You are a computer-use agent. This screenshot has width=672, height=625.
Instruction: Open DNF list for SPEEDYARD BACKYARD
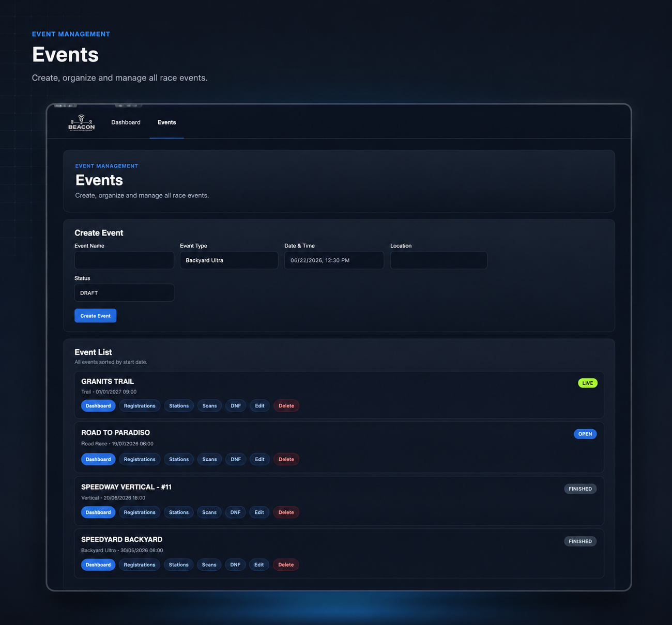point(235,565)
